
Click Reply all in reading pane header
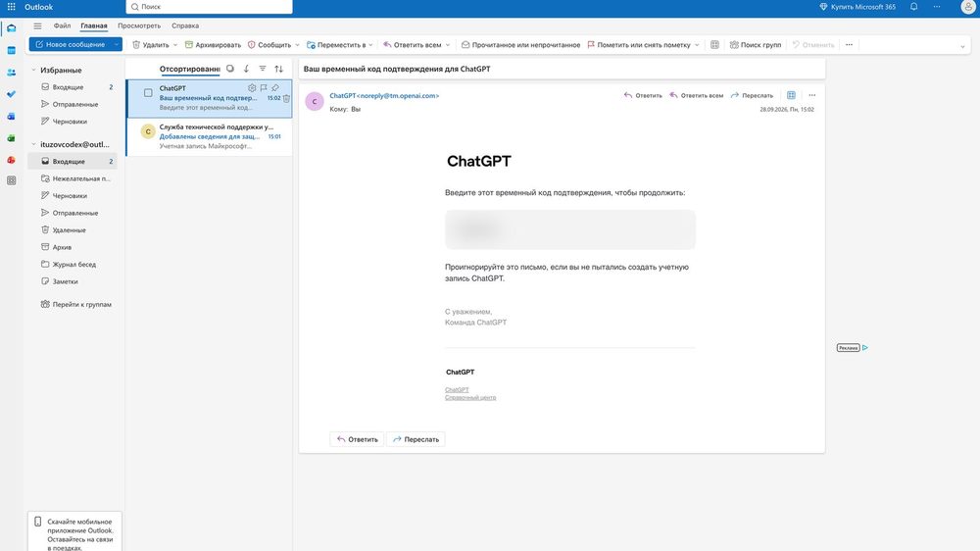[696, 95]
